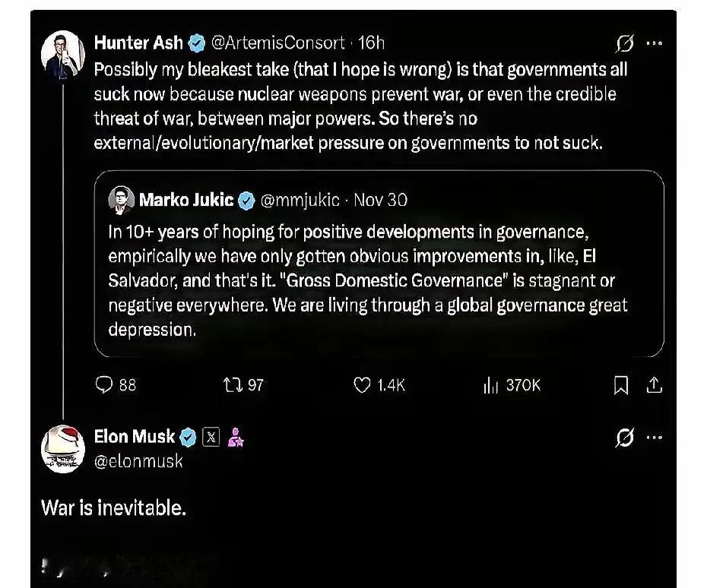Image resolution: width=707 pixels, height=588 pixels.
Task: Click the X affiliation badge beside Elon Musk
Action: coord(212,437)
